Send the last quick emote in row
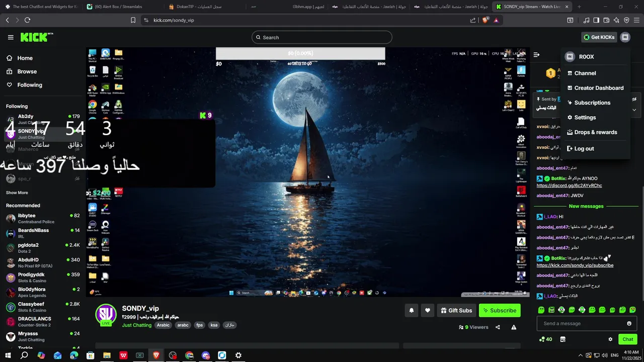This screenshot has height=362, width=644. tap(632, 310)
